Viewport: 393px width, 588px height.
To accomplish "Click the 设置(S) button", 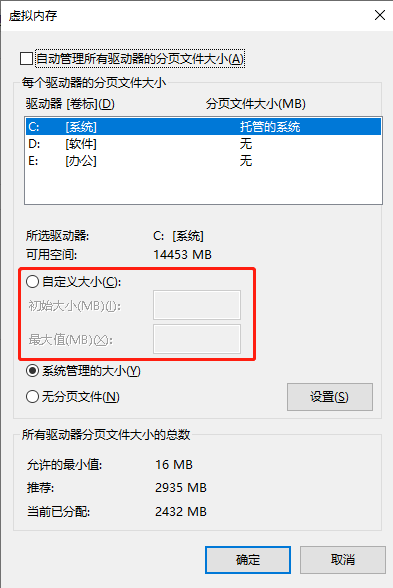I will click(330, 397).
